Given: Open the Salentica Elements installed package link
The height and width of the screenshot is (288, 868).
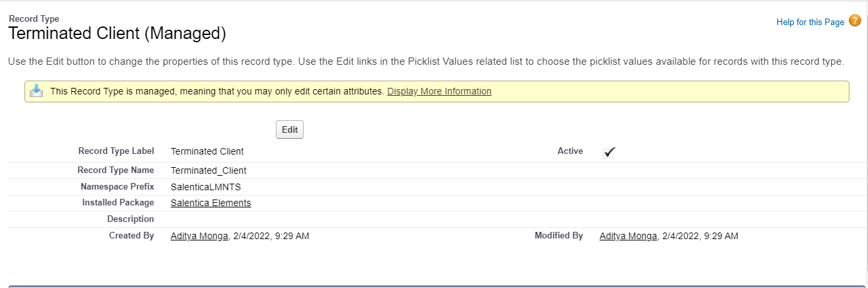Looking at the screenshot, I should 211,203.
